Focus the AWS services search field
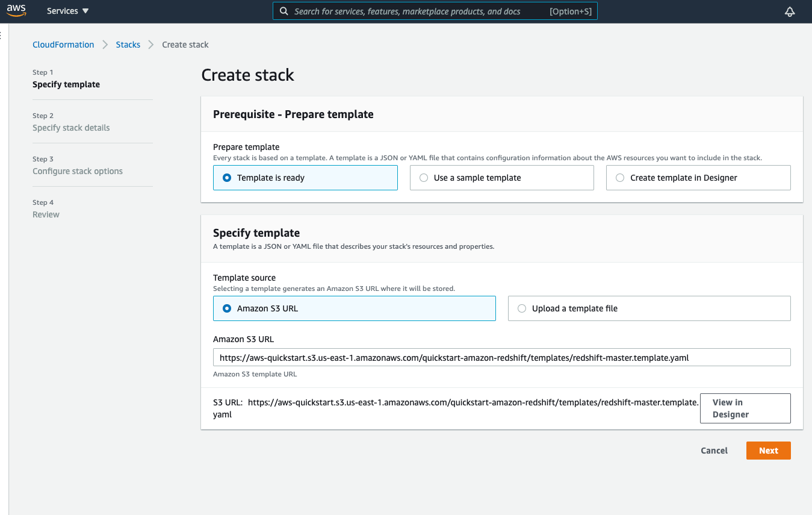Viewport: 812px width, 515px height. (x=435, y=11)
